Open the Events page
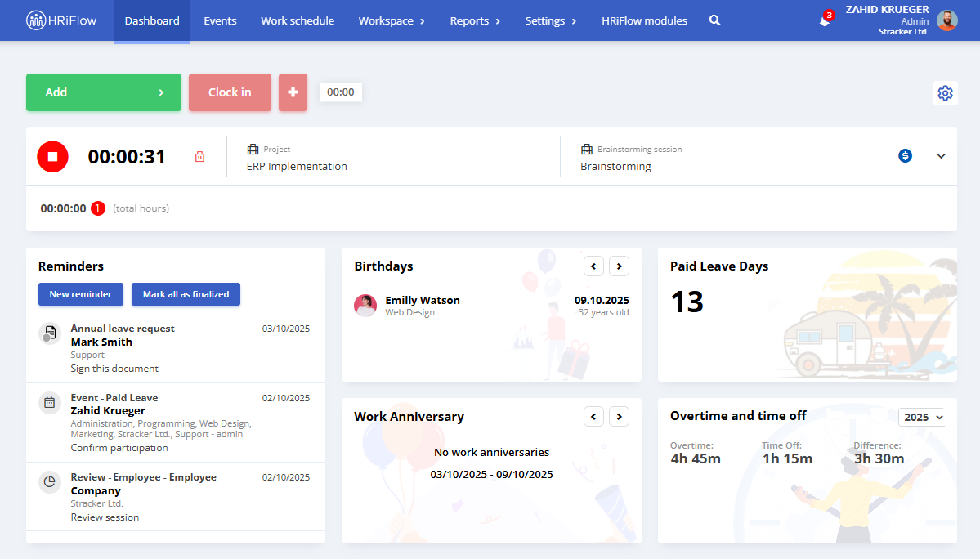The image size is (980, 559). [x=220, y=20]
